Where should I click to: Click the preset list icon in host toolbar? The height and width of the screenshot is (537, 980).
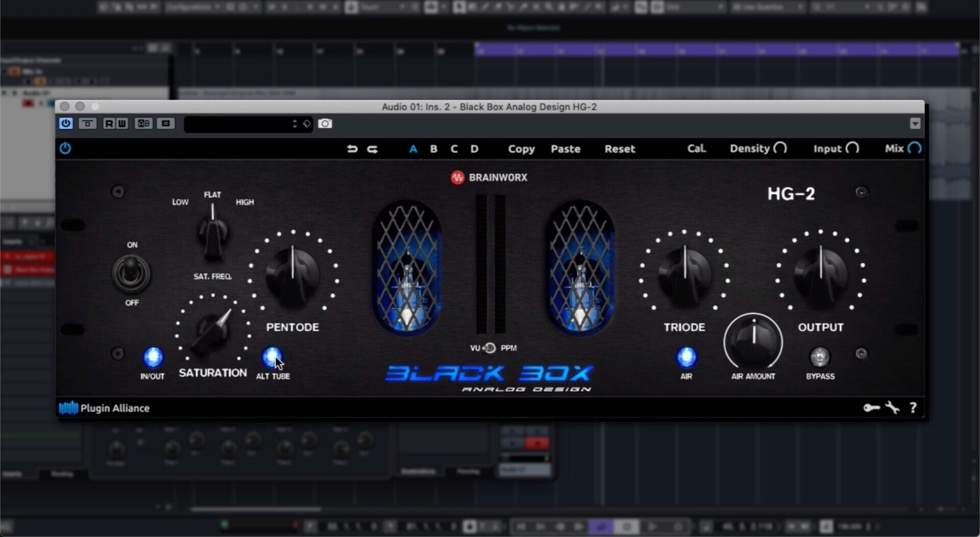[x=165, y=124]
